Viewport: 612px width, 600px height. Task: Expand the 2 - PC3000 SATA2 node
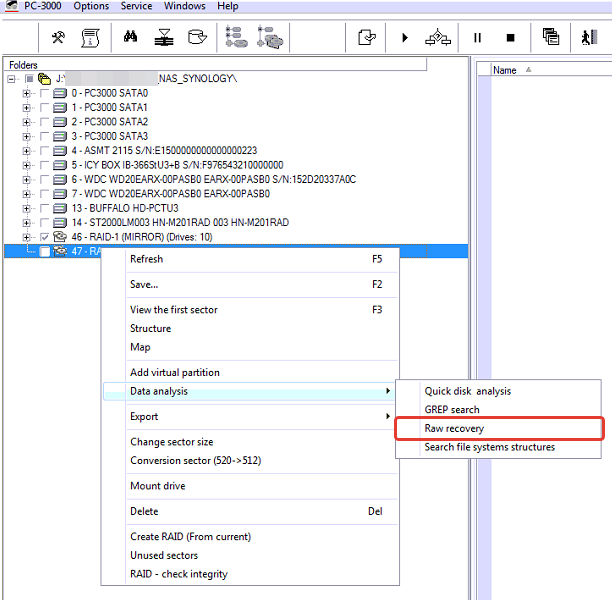27,122
